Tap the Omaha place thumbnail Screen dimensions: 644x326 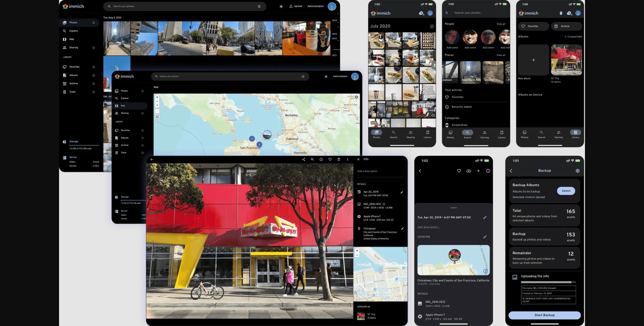(493, 72)
